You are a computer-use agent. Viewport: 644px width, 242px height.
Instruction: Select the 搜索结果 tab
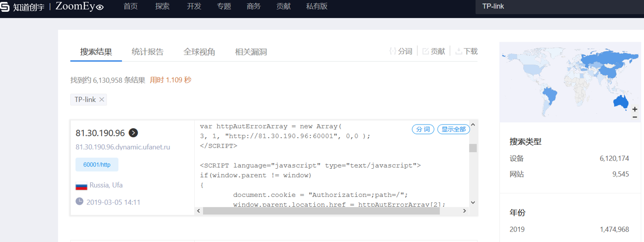pos(96,52)
